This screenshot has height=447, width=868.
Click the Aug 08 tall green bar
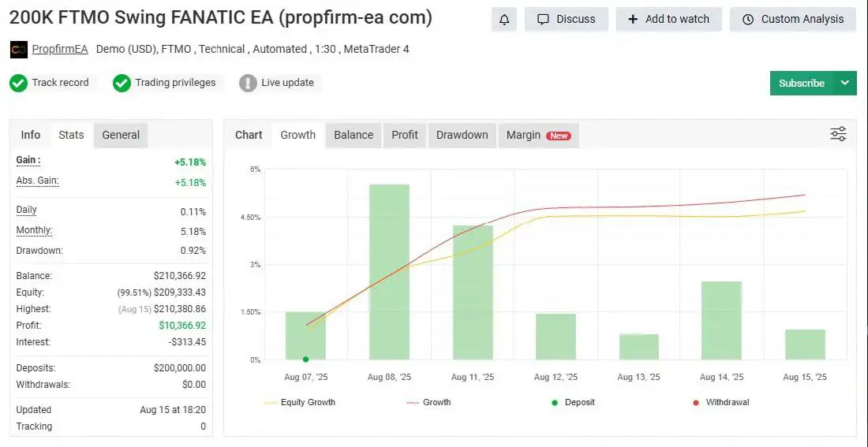click(x=389, y=272)
